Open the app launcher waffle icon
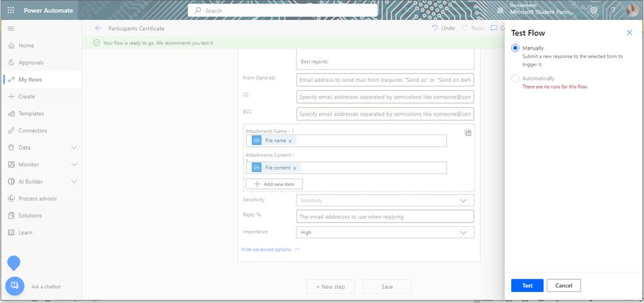 pyautogui.click(x=11, y=10)
